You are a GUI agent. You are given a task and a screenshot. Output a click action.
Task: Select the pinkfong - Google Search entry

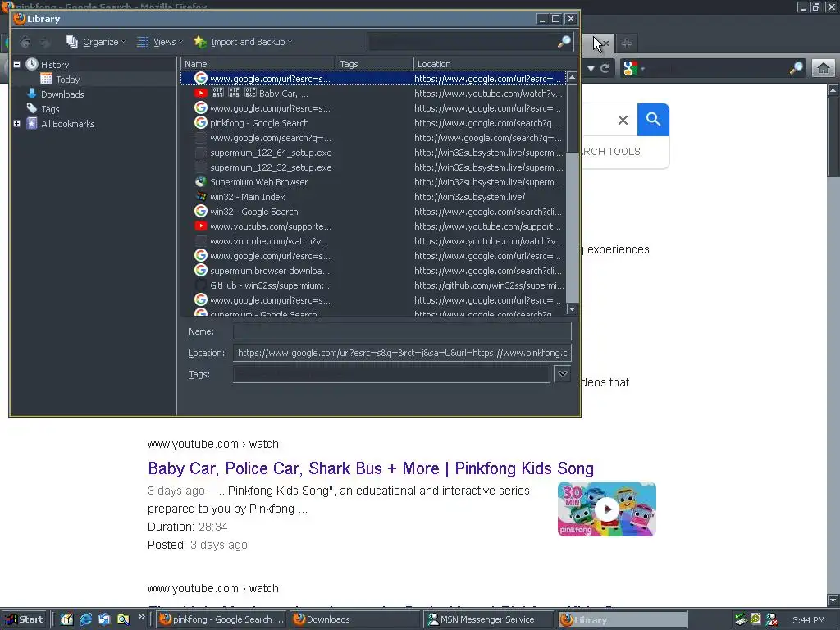point(373,123)
